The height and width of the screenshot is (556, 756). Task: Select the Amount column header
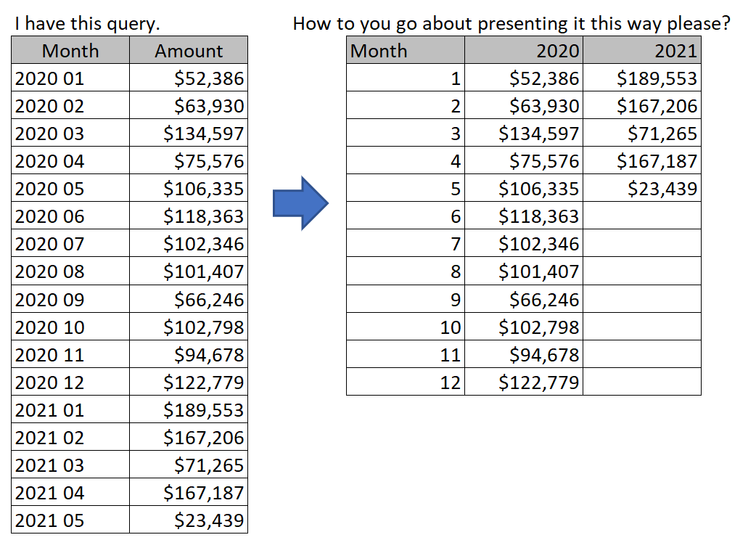pyautogui.click(x=189, y=51)
